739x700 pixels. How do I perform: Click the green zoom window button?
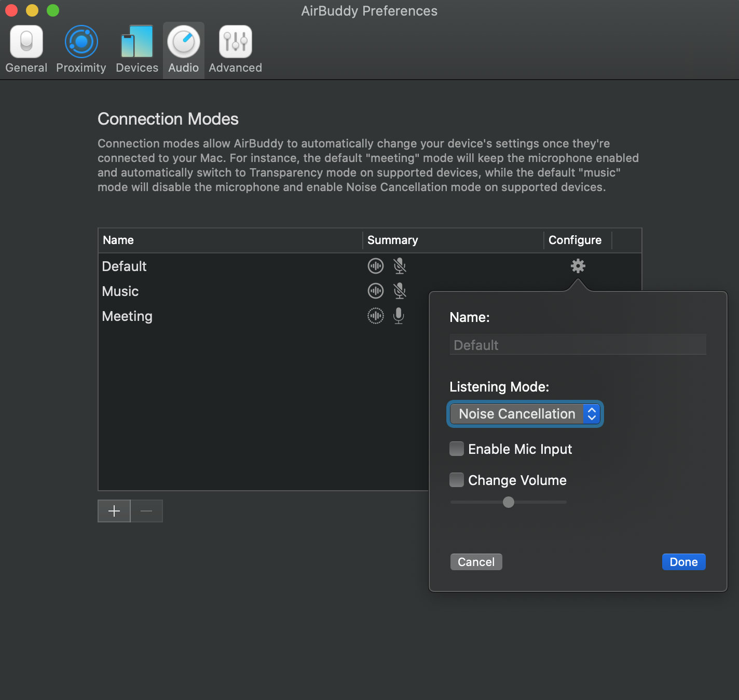[x=53, y=10]
